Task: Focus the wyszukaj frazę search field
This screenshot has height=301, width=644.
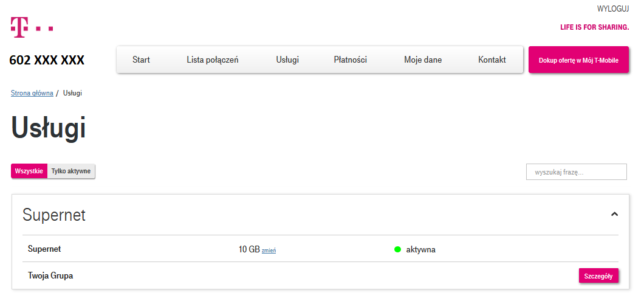Action: click(x=577, y=172)
